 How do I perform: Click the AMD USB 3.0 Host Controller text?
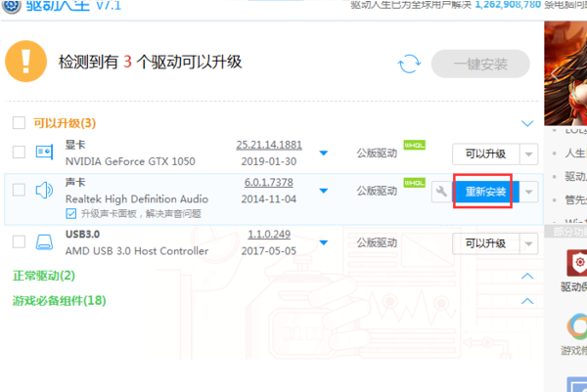pyautogui.click(x=137, y=251)
